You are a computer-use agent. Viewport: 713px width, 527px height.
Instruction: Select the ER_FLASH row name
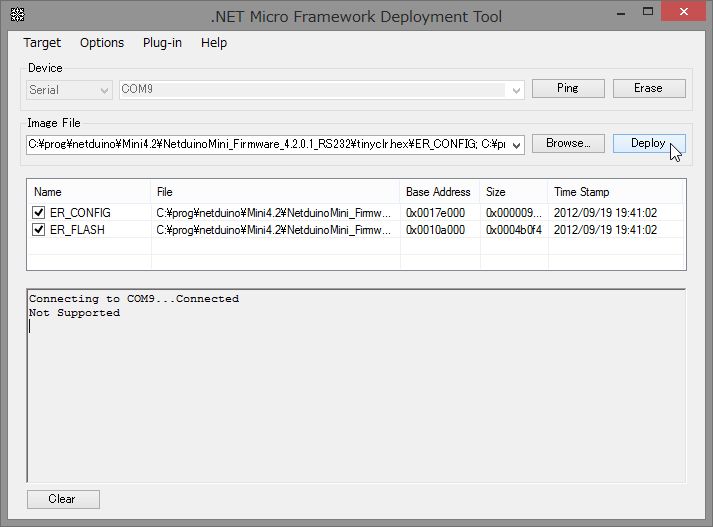(77, 230)
